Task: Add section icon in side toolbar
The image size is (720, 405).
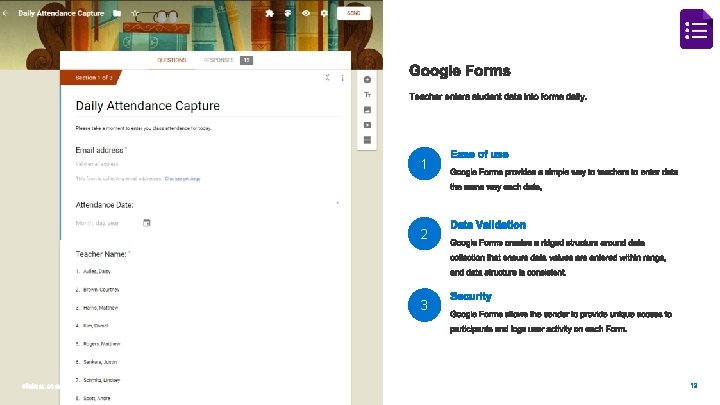Action: tap(367, 140)
